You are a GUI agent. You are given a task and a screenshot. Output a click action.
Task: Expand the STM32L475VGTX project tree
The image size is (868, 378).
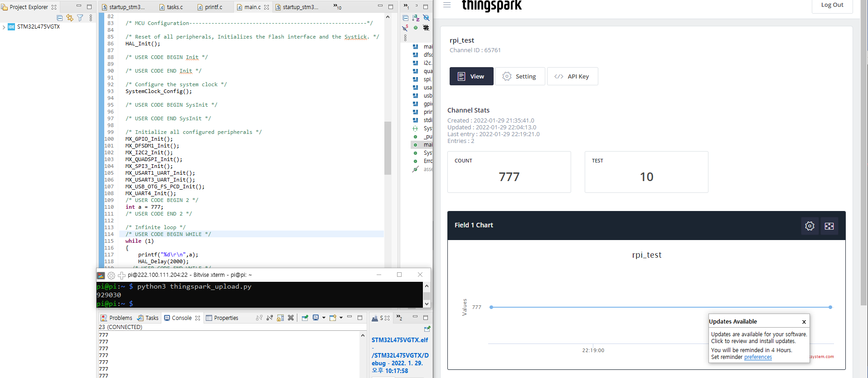coord(4,27)
